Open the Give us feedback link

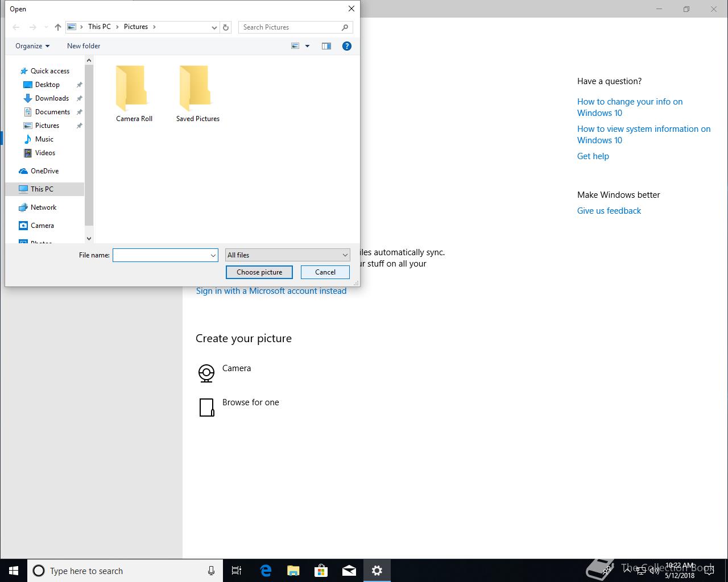point(609,211)
